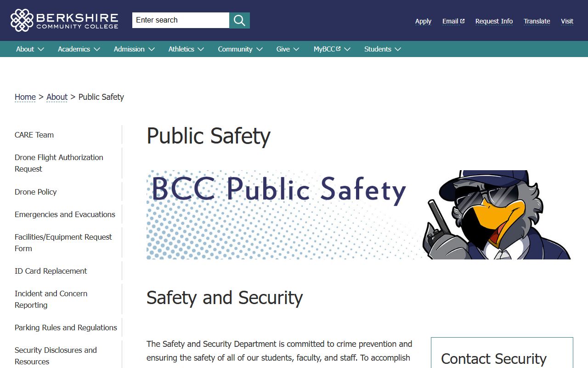This screenshot has width=588, height=368.
Task: Expand the Community menu chevron
Action: click(260, 49)
